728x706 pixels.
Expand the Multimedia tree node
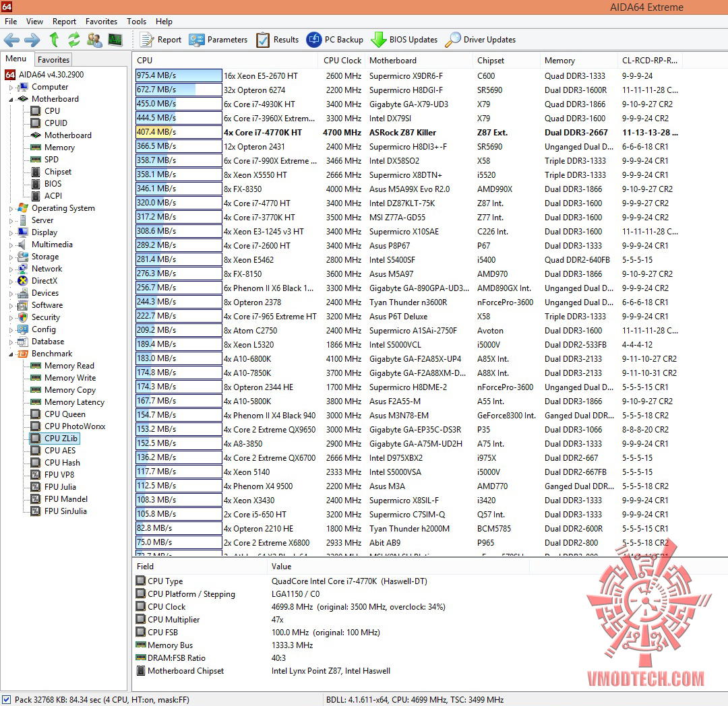pyautogui.click(x=11, y=245)
